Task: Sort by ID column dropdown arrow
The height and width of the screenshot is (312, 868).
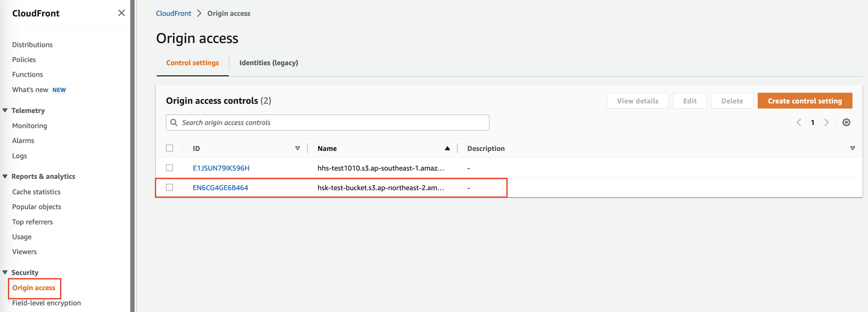Action: 297,148
